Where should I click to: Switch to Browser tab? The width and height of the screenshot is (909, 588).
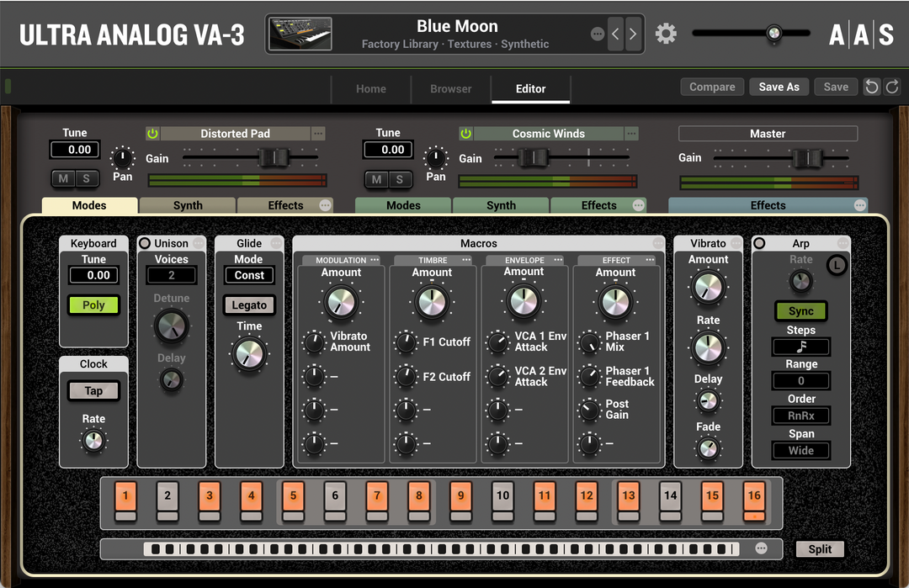[451, 88]
